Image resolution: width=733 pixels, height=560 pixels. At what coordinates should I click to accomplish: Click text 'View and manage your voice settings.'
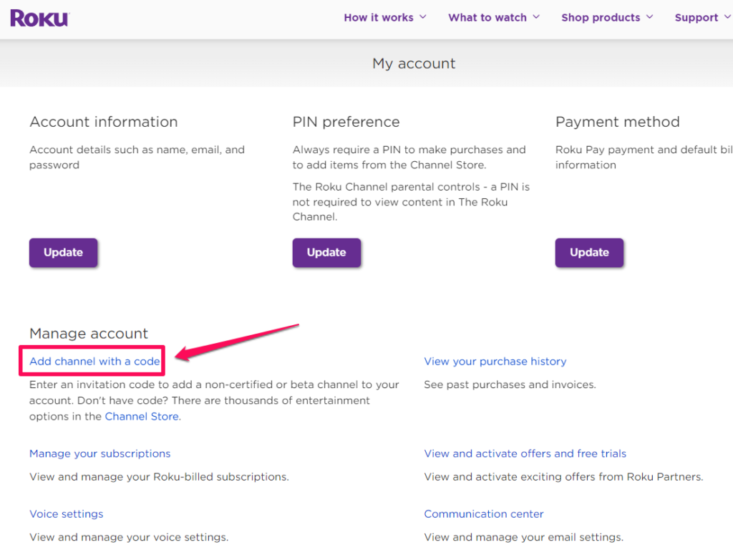[129, 537]
